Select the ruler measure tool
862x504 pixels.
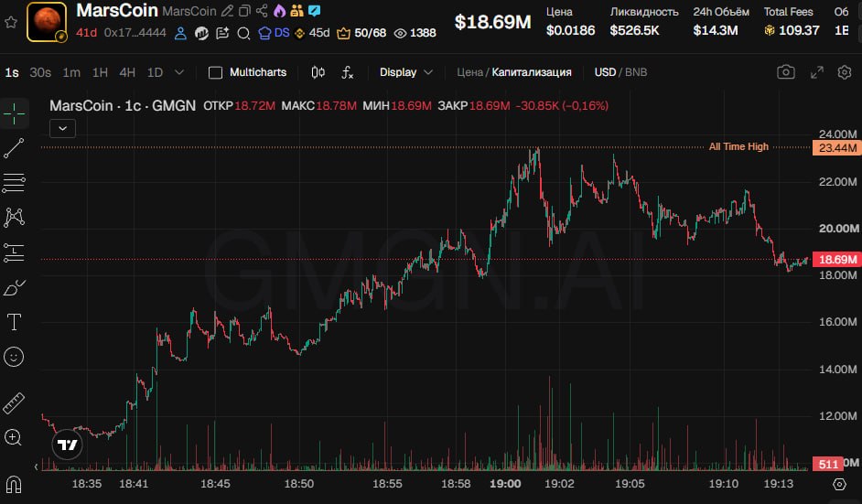click(x=15, y=402)
